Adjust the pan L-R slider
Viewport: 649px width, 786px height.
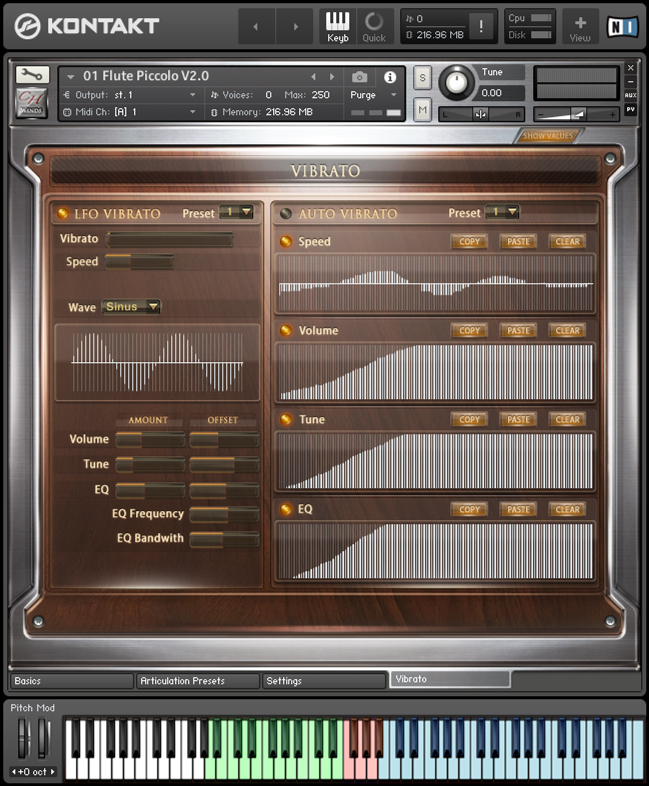pyautogui.click(x=481, y=114)
